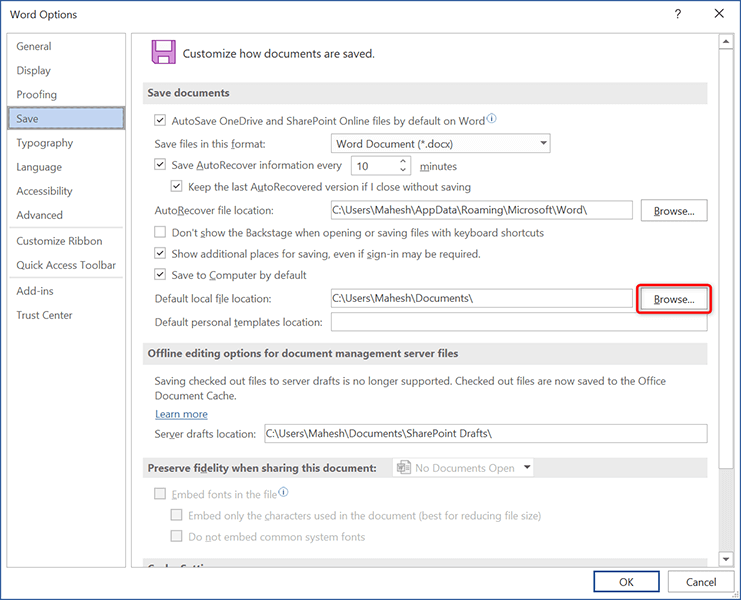Click the Default personal templates location field
Viewport: 741px width, 600px height.
tap(518, 322)
